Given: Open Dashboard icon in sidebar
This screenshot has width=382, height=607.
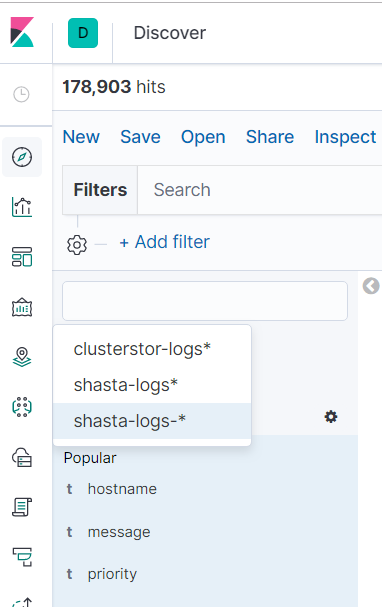Looking at the screenshot, I should point(22,257).
